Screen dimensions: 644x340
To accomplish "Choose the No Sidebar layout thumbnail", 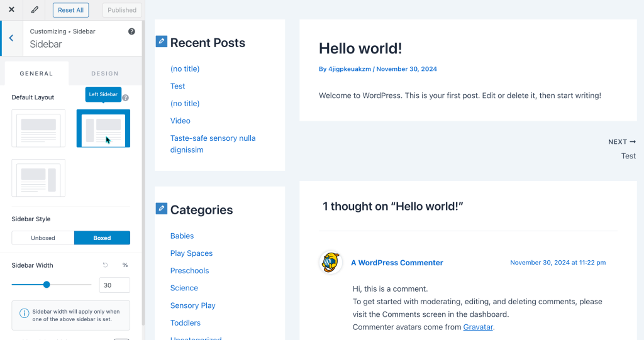I will 38,128.
